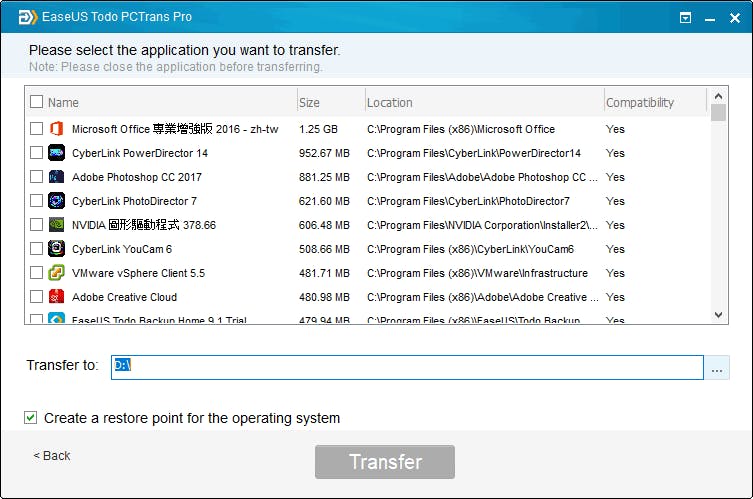Select the CyberLink PowerDirector 14 name
This screenshot has width=753, height=499.
pos(140,153)
